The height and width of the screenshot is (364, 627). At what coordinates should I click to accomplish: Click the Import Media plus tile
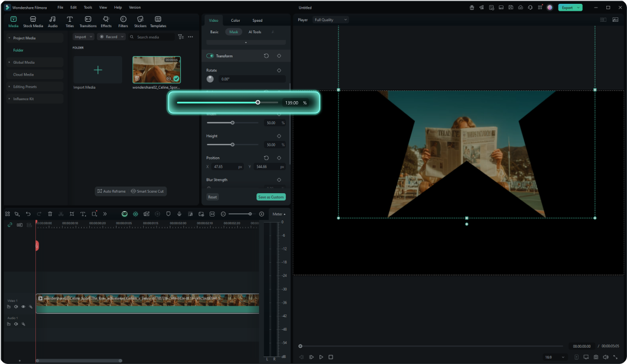click(97, 70)
